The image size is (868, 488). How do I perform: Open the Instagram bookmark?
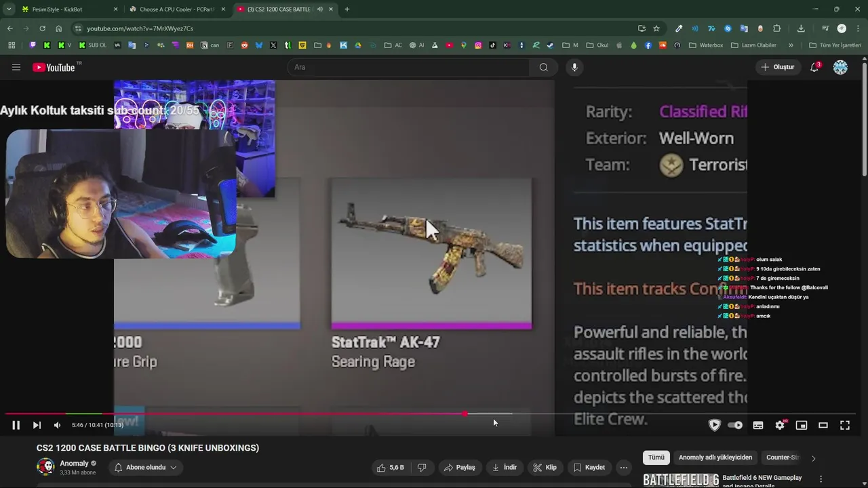point(478,45)
